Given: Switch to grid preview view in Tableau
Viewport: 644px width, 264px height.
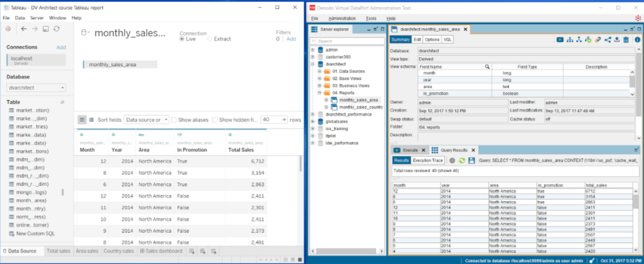Looking at the screenshot, I should (x=82, y=119).
